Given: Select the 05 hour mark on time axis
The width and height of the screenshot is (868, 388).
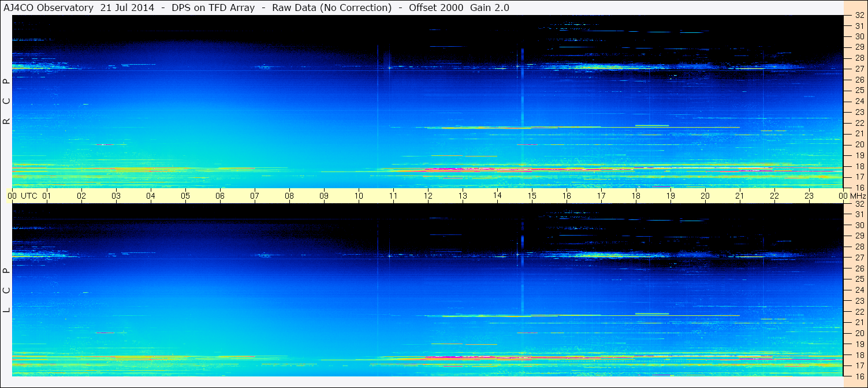Looking at the screenshot, I should (185, 196).
